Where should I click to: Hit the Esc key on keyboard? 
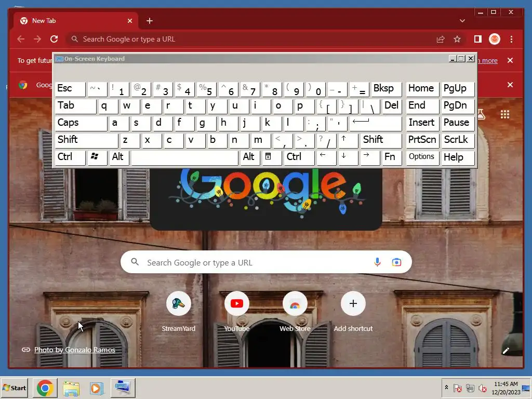70,89
